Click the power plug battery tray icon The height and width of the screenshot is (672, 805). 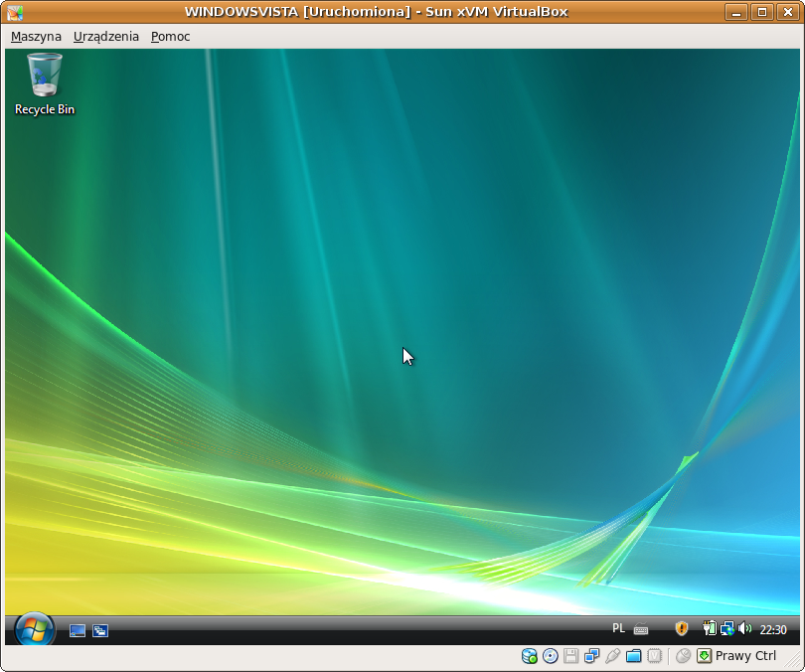[x=710, y=628]
